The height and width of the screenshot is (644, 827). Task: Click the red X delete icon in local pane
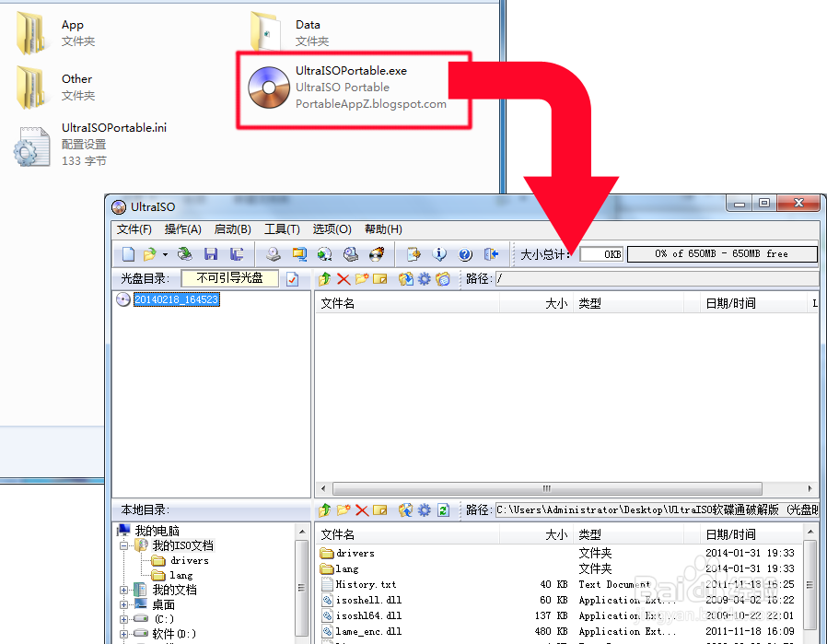tap(362, 510)
